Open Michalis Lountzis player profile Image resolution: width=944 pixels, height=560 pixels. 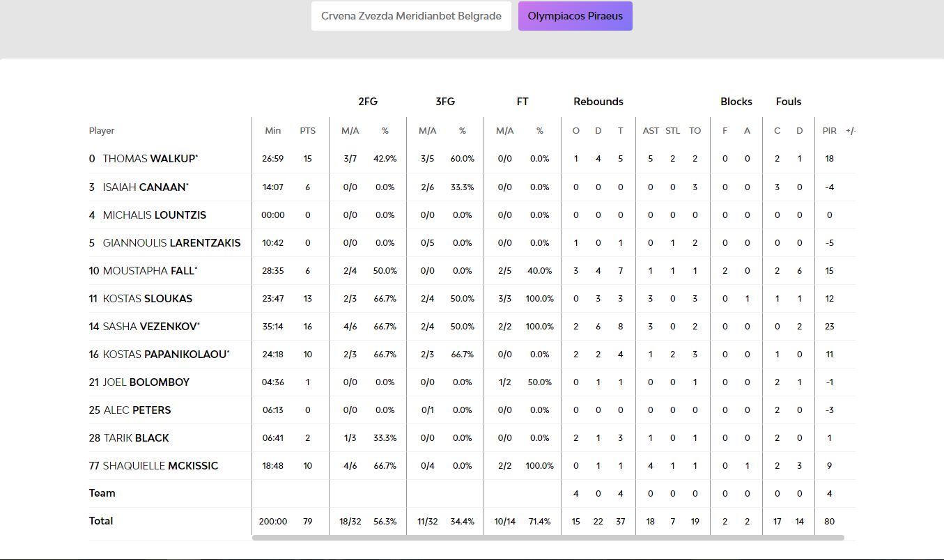pyautogui.click(x=154, y=215)
